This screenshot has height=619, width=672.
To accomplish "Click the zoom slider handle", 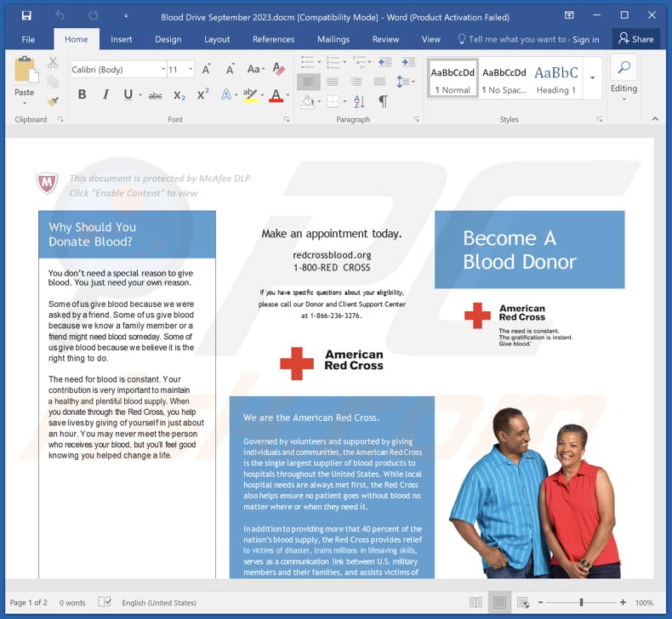I will pyautogui.click(x=581, y=602).
